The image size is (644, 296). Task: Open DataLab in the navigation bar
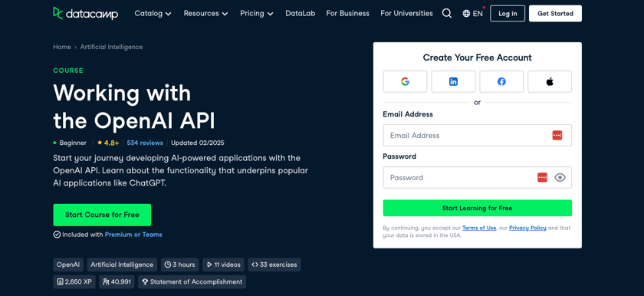click(301, 14)
